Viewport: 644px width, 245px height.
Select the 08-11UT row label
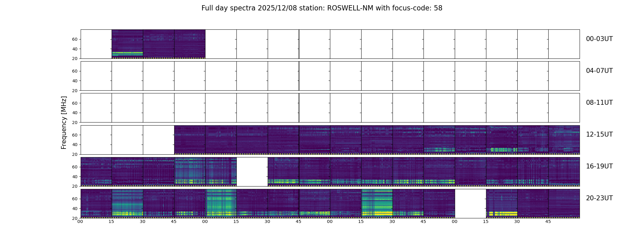click(599, 103)
